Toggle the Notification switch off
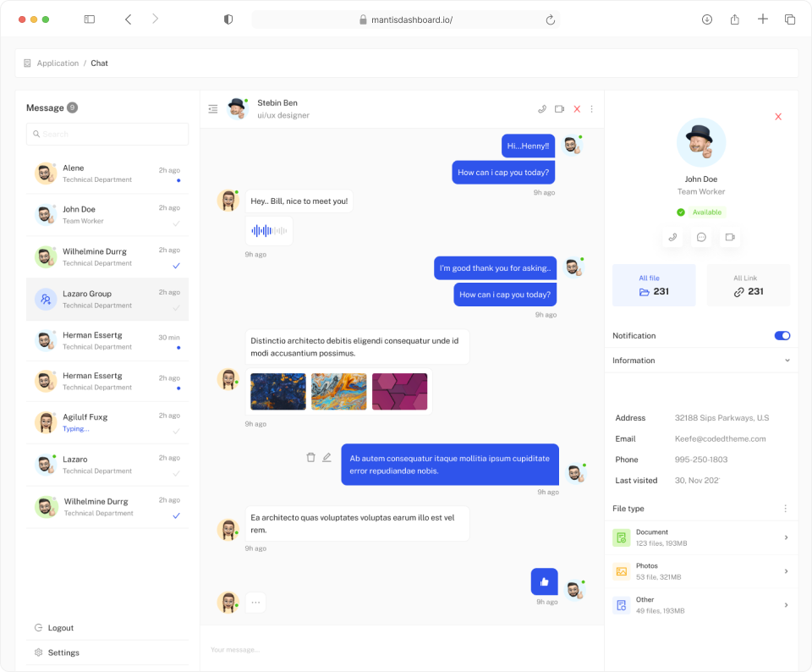The image size is (812, 672). pos(782,336)
